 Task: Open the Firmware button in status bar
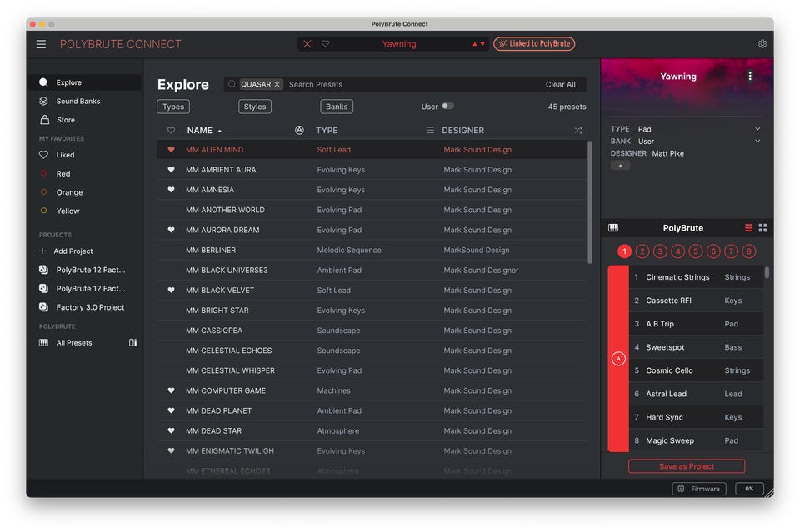(x=699, y=489)
